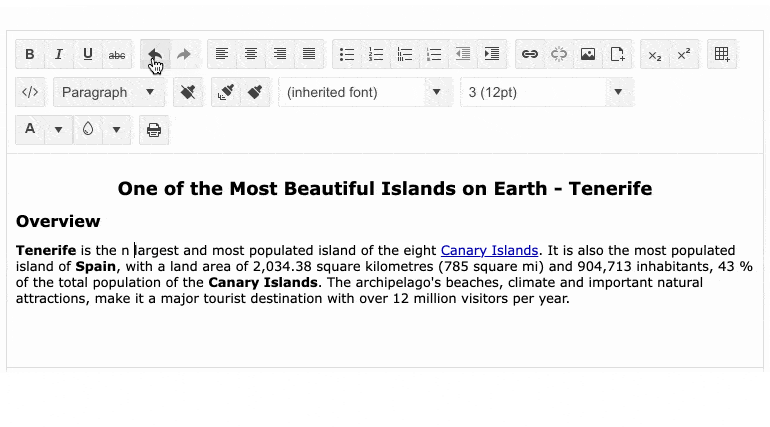
Task: Click the subscript icon
Action: tap(654, 54)
